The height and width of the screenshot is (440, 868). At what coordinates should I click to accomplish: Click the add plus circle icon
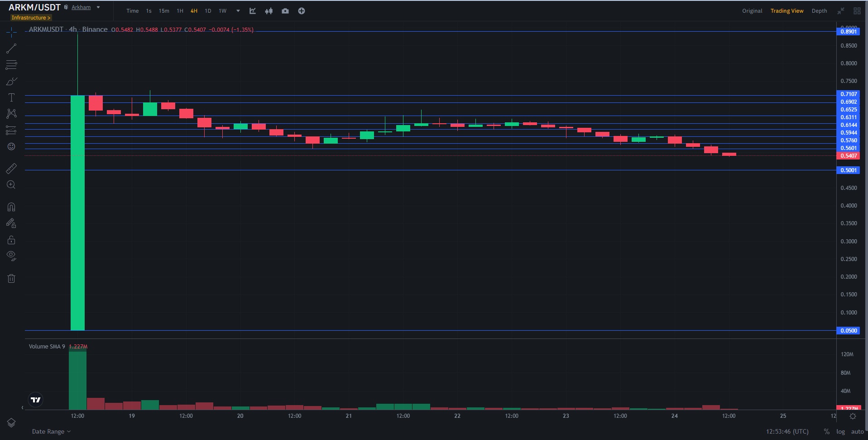(x=302, y=11)
